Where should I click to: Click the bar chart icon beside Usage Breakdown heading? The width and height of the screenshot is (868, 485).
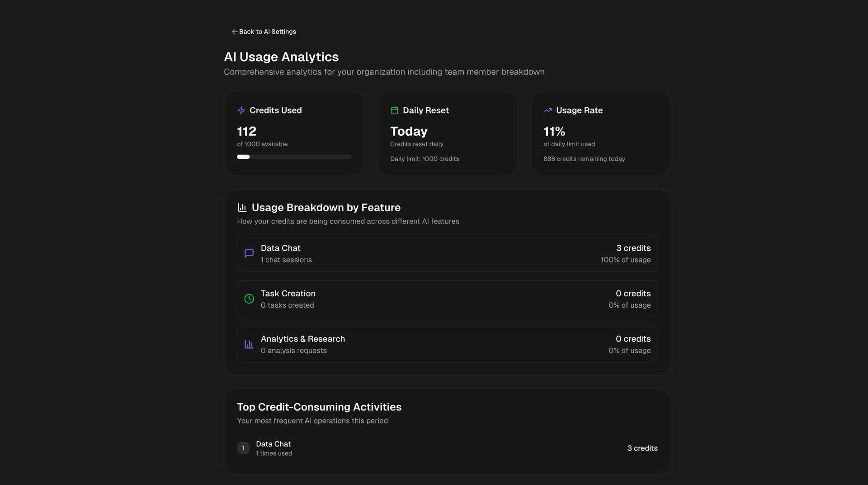click(x=242, y=207)
